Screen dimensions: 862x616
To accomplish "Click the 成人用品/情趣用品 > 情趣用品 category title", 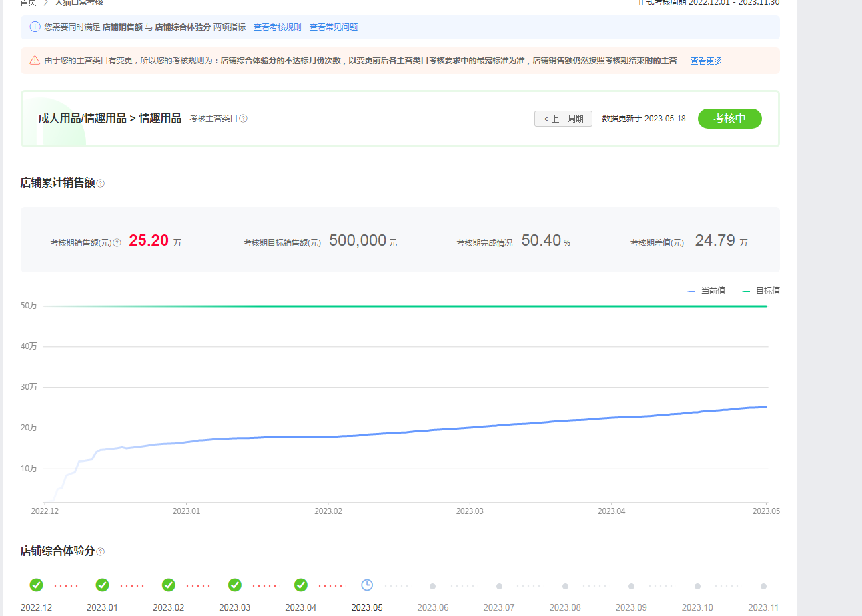I will tap(110, 119).
